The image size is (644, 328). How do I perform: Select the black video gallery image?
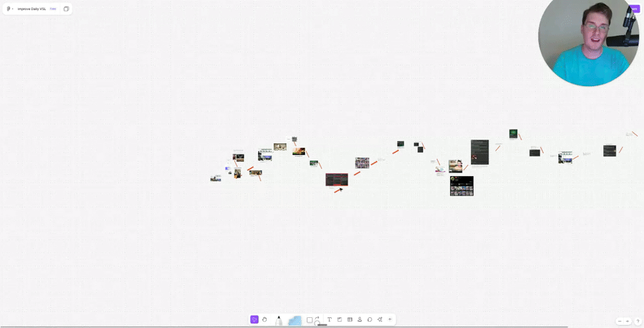462,186
